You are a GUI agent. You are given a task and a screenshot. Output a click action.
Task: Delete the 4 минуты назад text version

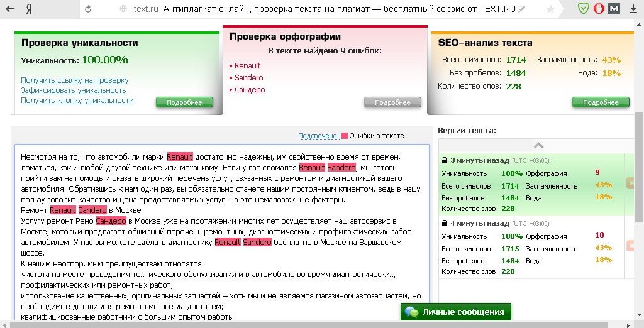pyautogui.click(x=630, y=246)
